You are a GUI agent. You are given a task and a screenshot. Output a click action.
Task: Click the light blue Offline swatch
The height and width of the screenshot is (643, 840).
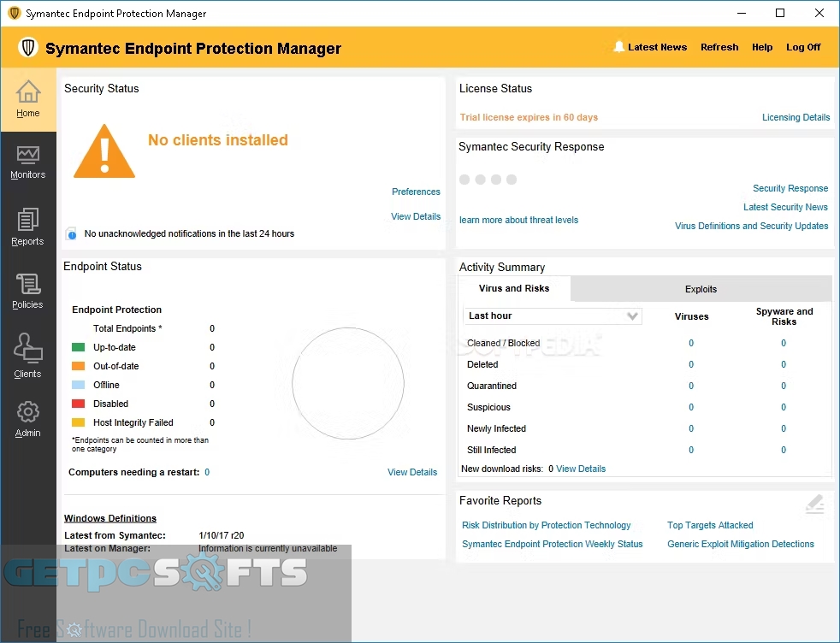coord(78,385)
